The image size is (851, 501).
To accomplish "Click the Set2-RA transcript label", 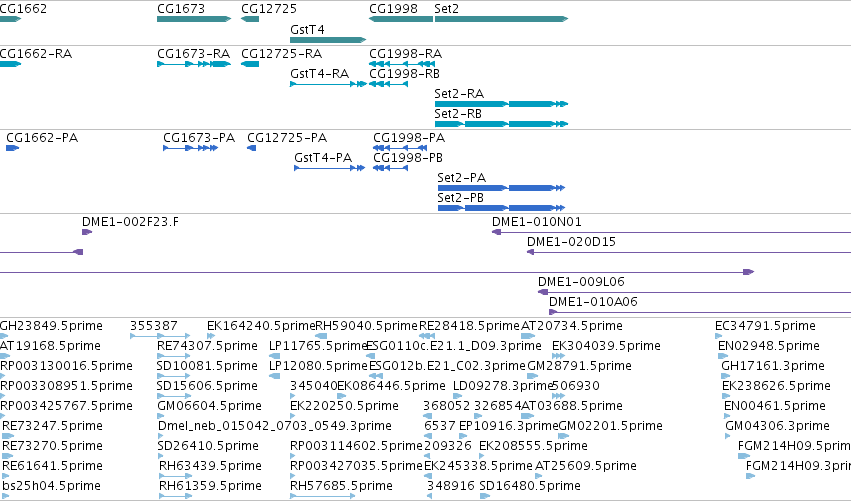I will pyautogui.click(x=459, y=94).
